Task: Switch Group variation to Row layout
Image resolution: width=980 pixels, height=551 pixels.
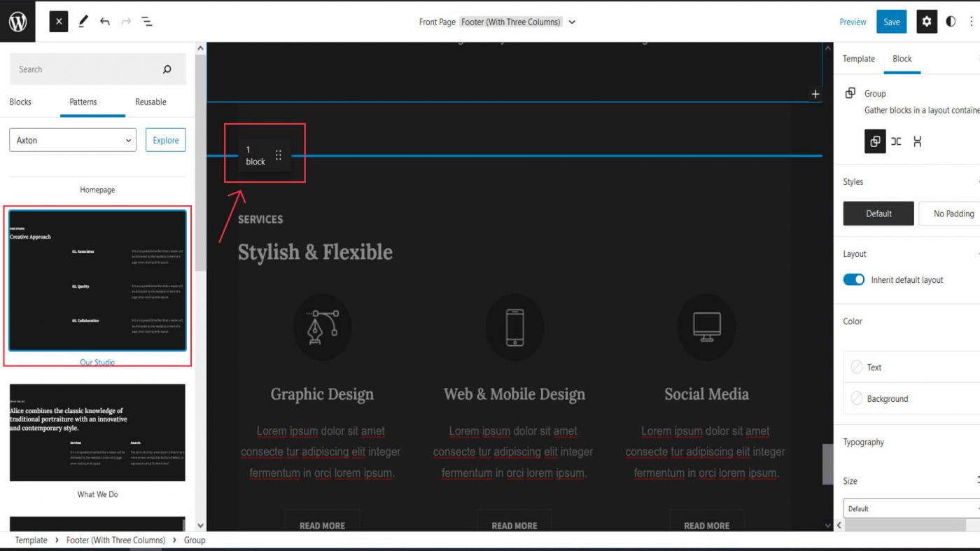Action: pyautogui.click(x=896, y=141)
